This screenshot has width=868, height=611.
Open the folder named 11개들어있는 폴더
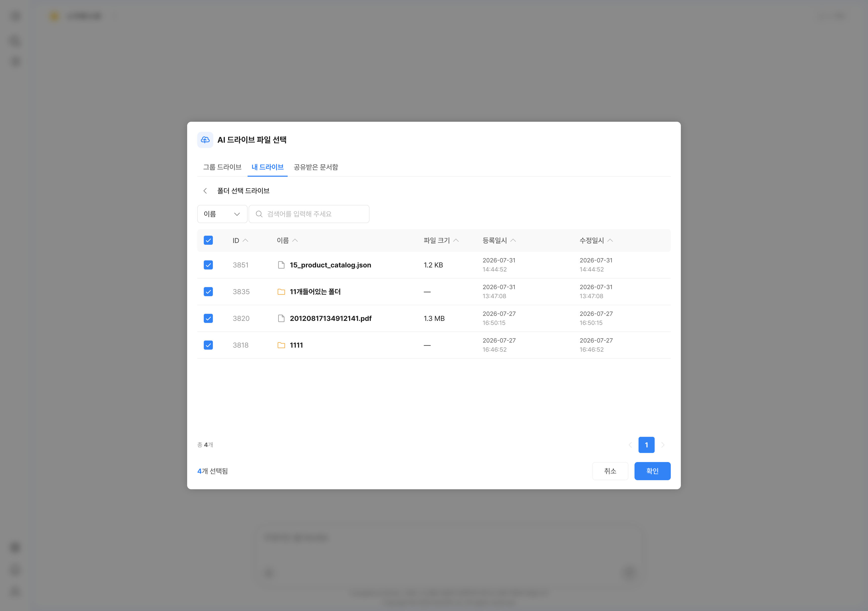315,292
